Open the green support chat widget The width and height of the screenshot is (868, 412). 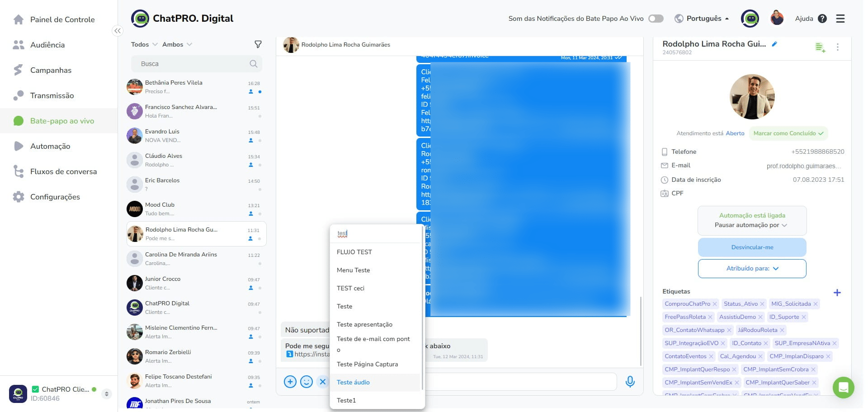843,388
